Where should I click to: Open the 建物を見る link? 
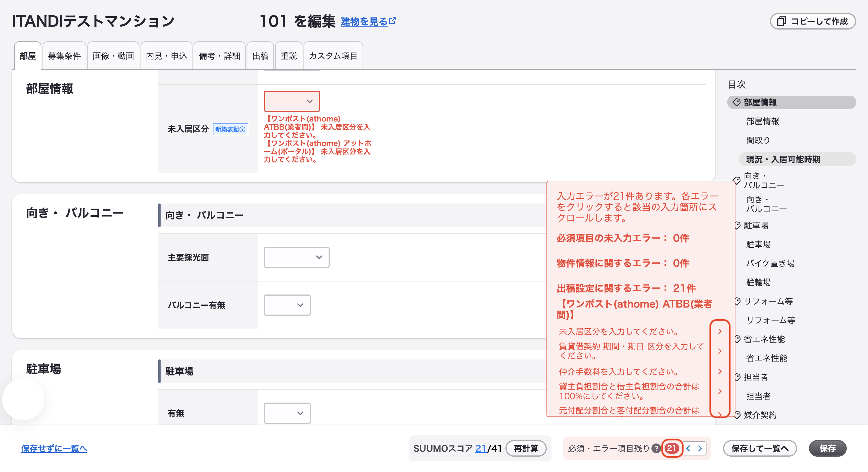pos(364,22)
